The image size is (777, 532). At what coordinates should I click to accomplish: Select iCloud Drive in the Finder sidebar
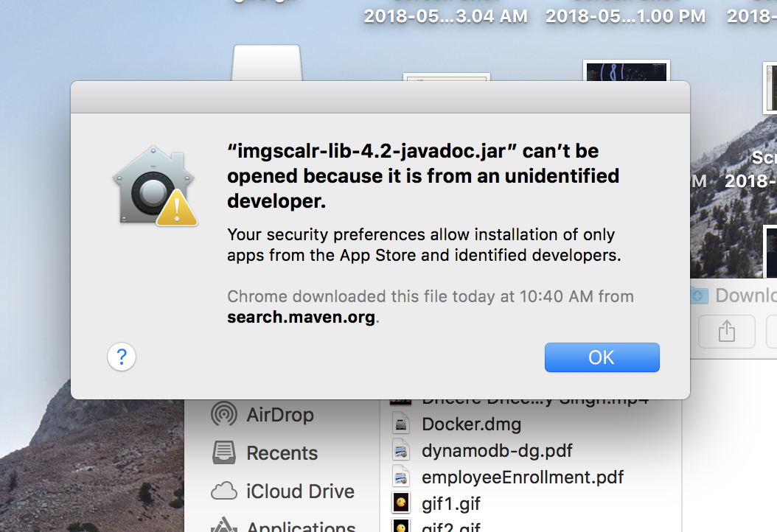282,491
